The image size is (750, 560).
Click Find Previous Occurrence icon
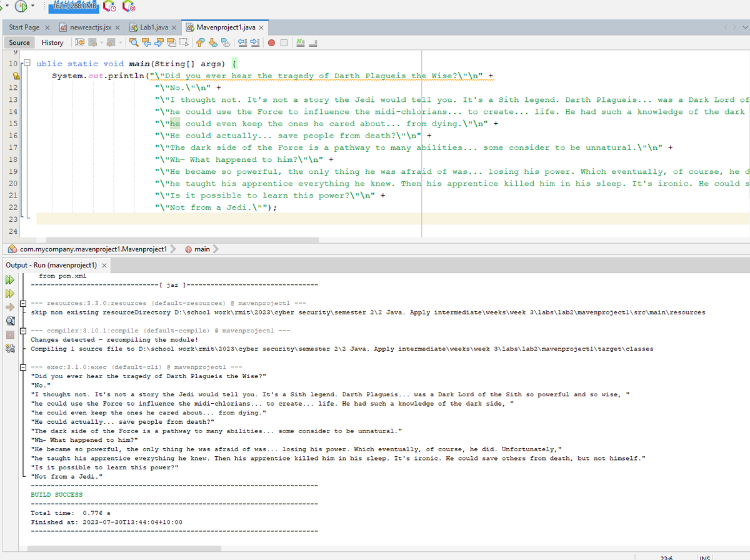click(147, 42)
